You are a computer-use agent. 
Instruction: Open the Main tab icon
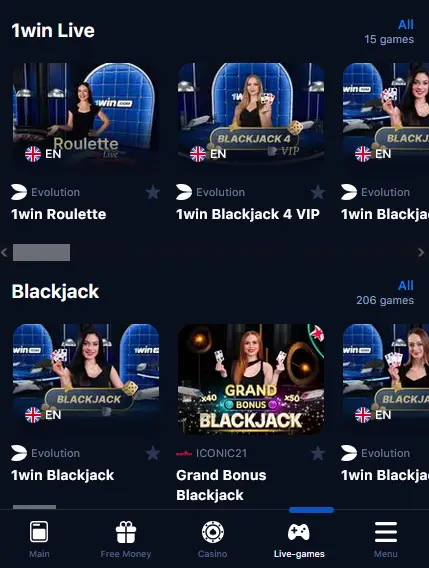39,531
